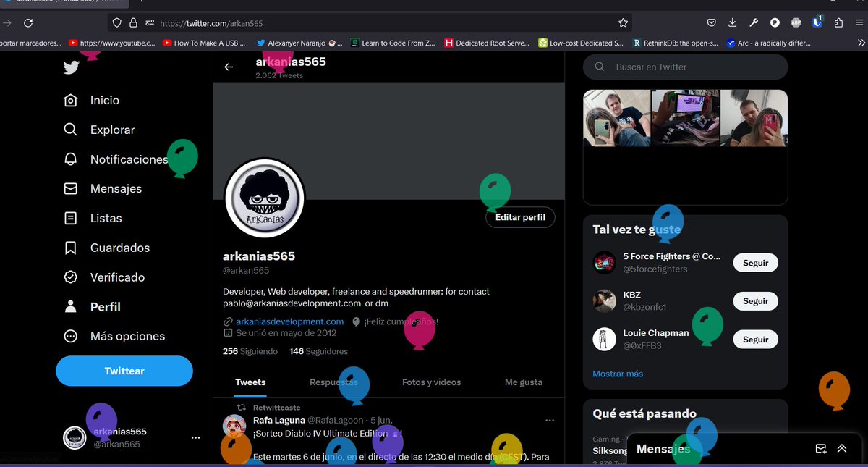Open Alexanyer Naranjo bookmark
Screen dimensions: 868x467
(299, 43)
